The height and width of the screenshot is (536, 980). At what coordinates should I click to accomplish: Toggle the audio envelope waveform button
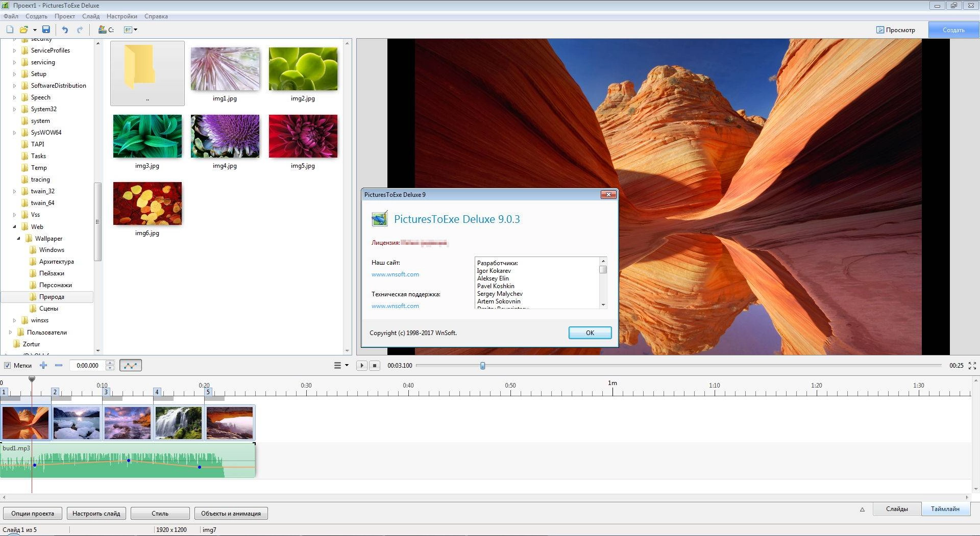tap(131, 365)
